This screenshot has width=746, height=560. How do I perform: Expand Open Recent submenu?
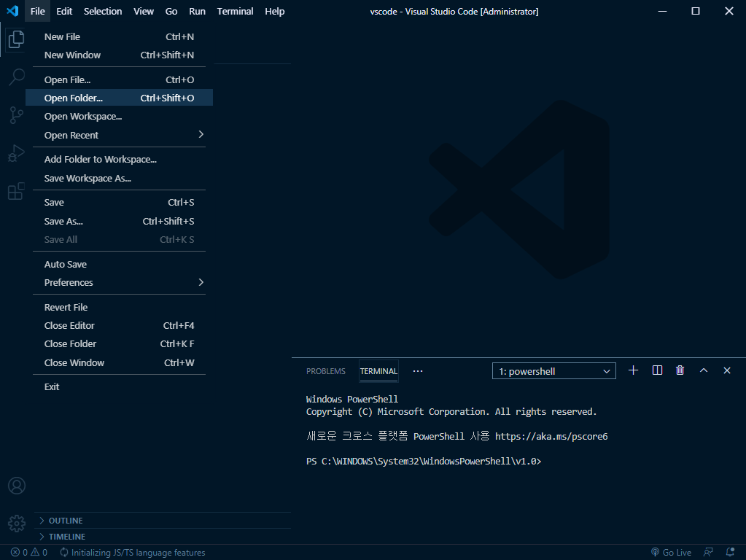click(x=119, y=135)
